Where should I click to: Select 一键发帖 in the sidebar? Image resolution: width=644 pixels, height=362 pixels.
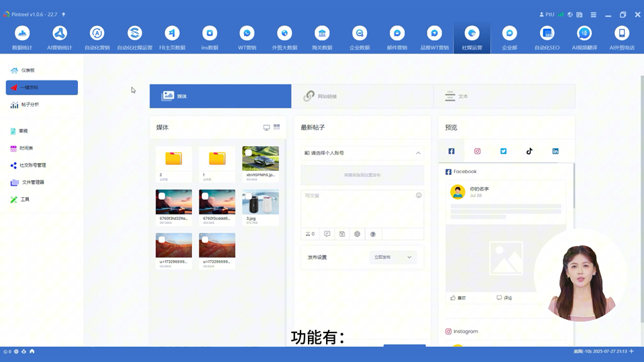(42, 87)
